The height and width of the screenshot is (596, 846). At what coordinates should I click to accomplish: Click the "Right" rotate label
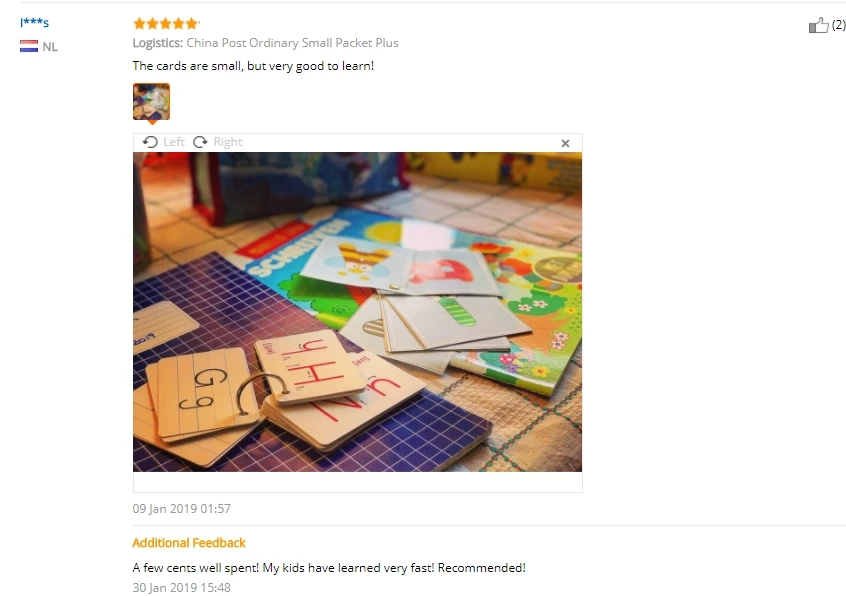(x=228, y=142)
